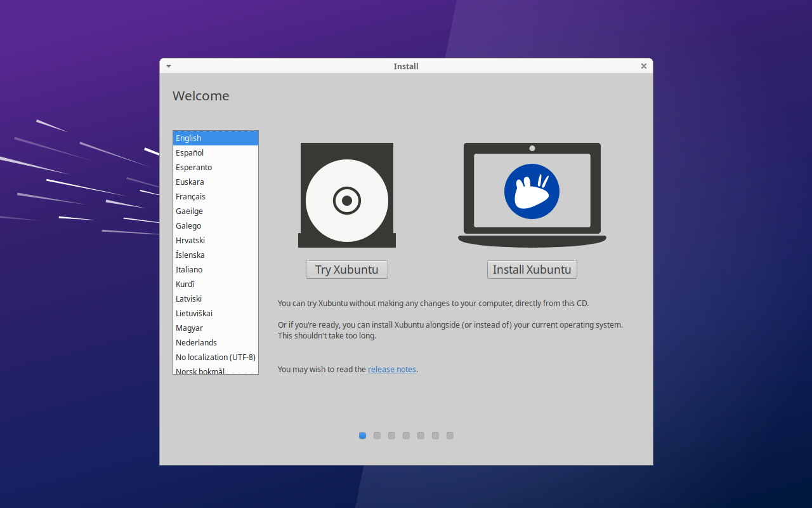Image resolution: width=812 pixels, height=508 pixels.
Task: Select Esperanto in the language list
Action: click(216, 168)
